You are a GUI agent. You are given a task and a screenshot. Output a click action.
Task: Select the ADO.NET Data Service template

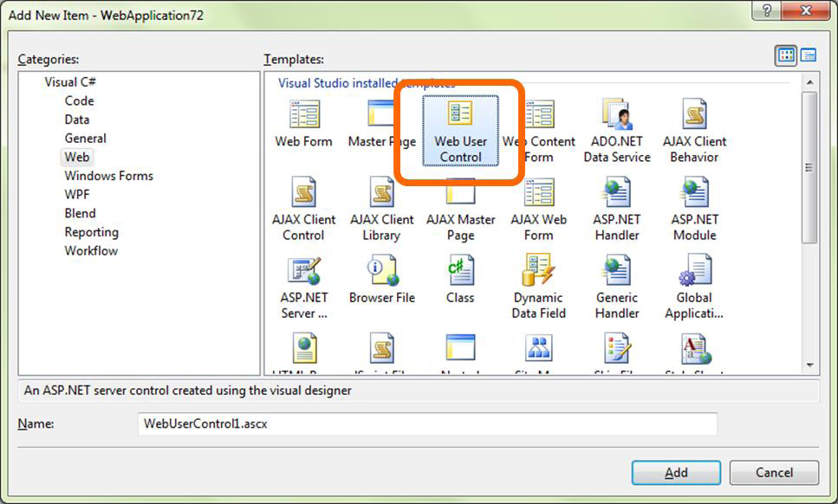(x=617, y=131)
